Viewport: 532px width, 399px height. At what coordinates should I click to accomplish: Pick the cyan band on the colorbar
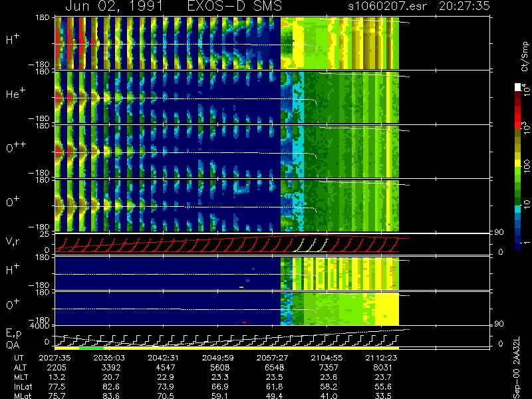[x=518, y=209]
